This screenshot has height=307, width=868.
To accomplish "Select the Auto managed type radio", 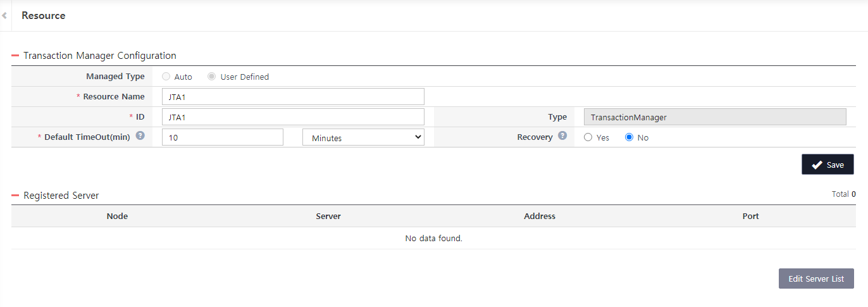I will click(166, 77).
